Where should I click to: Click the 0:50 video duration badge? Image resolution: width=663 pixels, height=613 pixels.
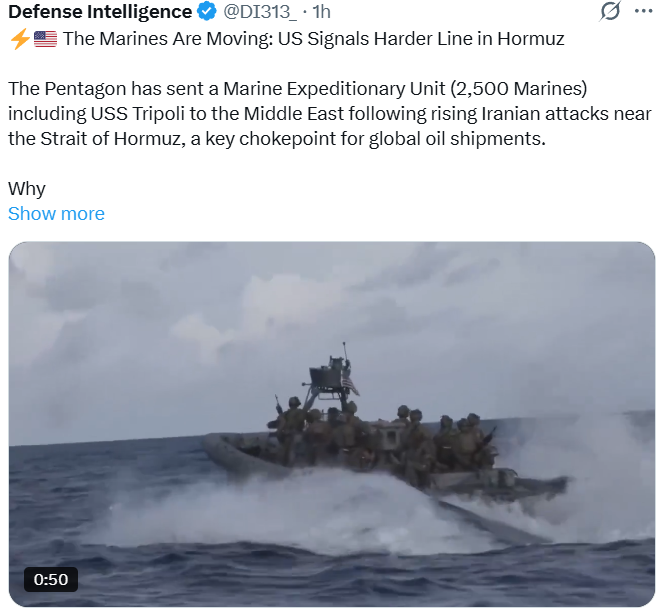pos(51,579)
